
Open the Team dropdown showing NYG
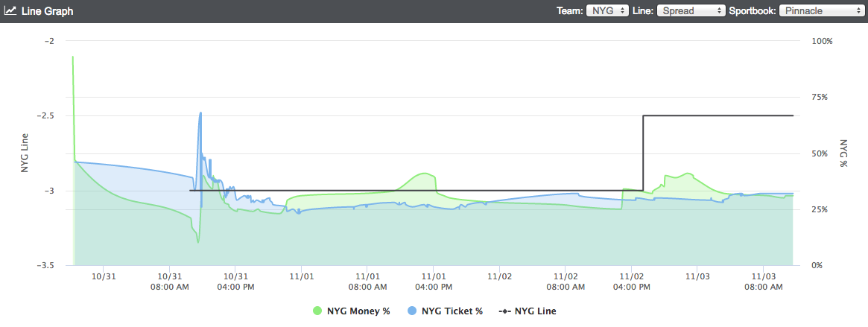pyautogui.click(x=607, y=10)
